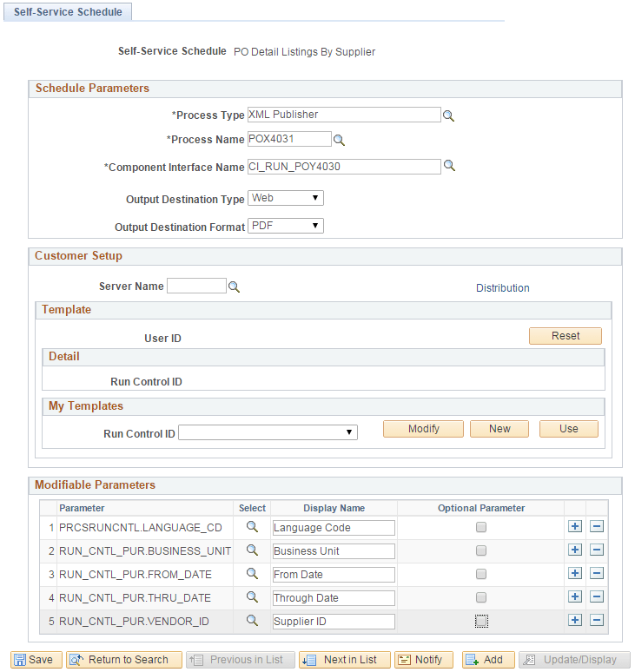Image resolution: width=635 pixels, height=672 pixels.
Task: Delete the Supplier ID parameter row
Action: tap(597, 620)
